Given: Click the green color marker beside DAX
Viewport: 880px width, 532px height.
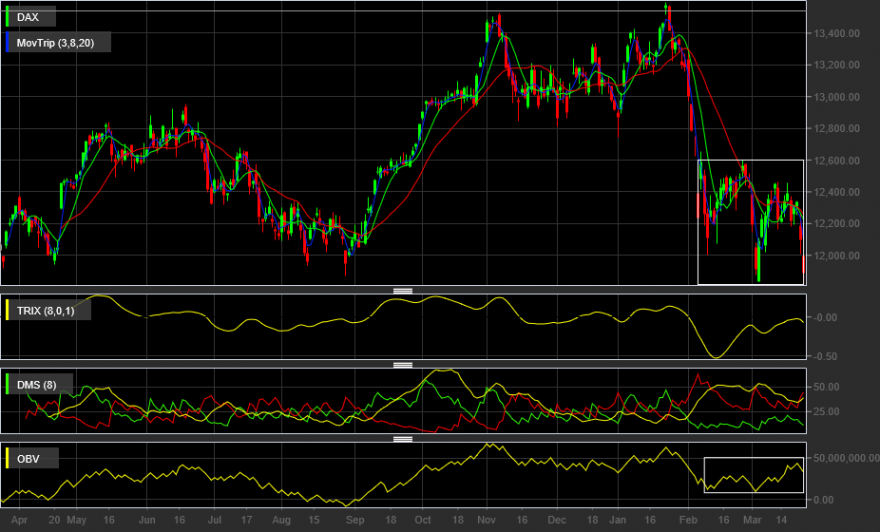Looking at the screenshot, I should click(x=7, y=17).
